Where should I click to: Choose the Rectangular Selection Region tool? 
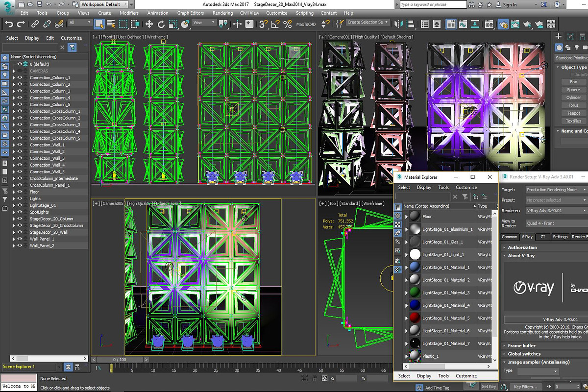pos(123,24)
